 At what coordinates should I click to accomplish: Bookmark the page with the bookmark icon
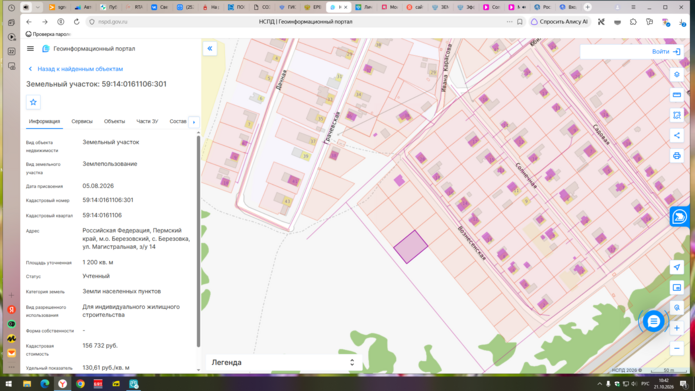[520, 22]
